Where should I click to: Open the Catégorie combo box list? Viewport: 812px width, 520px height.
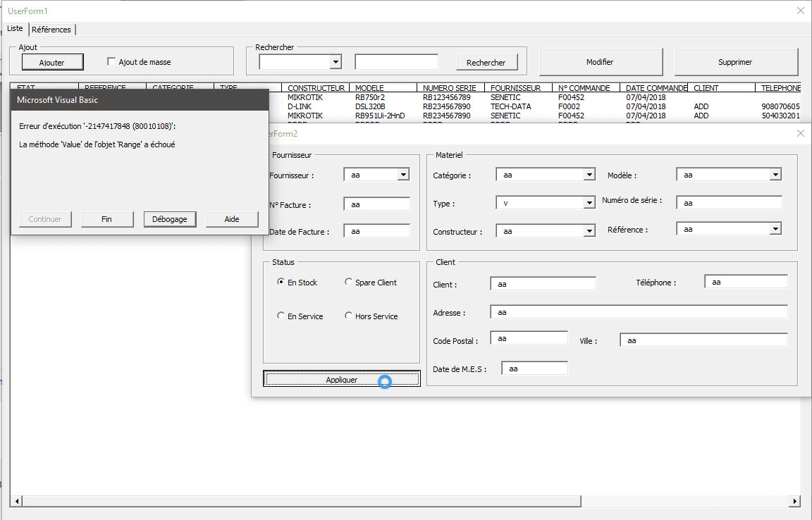589,175
